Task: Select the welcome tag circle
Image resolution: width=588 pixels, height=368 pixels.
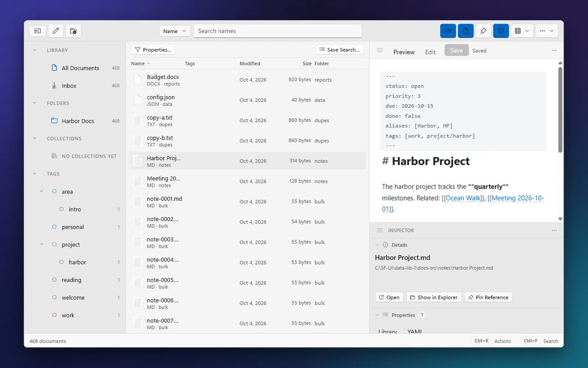Action: 54,297
